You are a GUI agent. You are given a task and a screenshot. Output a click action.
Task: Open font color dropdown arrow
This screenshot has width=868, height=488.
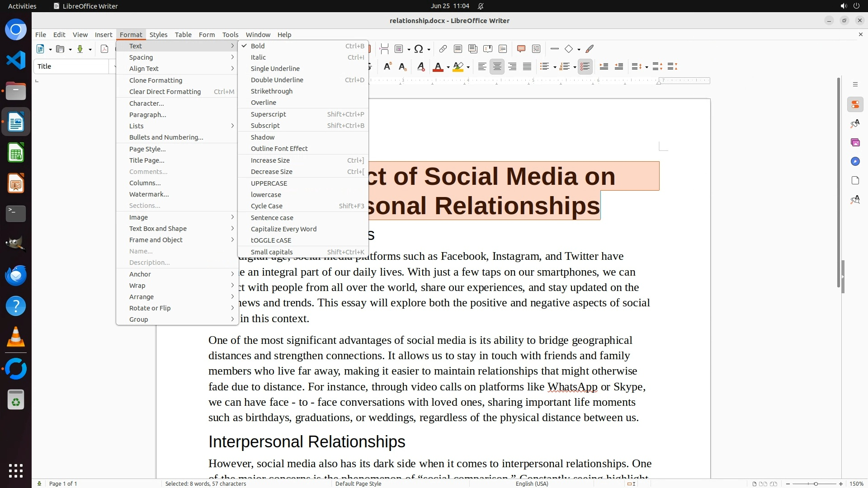[x=448, y=67]
